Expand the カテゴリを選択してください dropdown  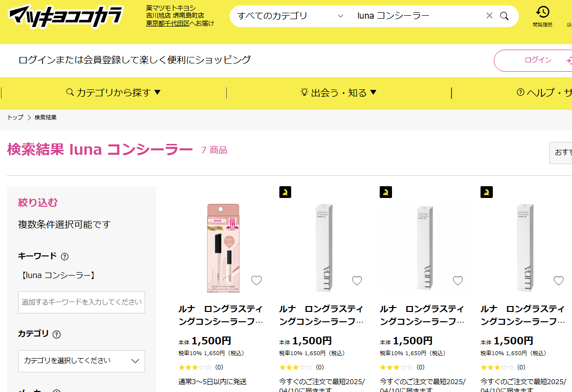coord(82,361)
